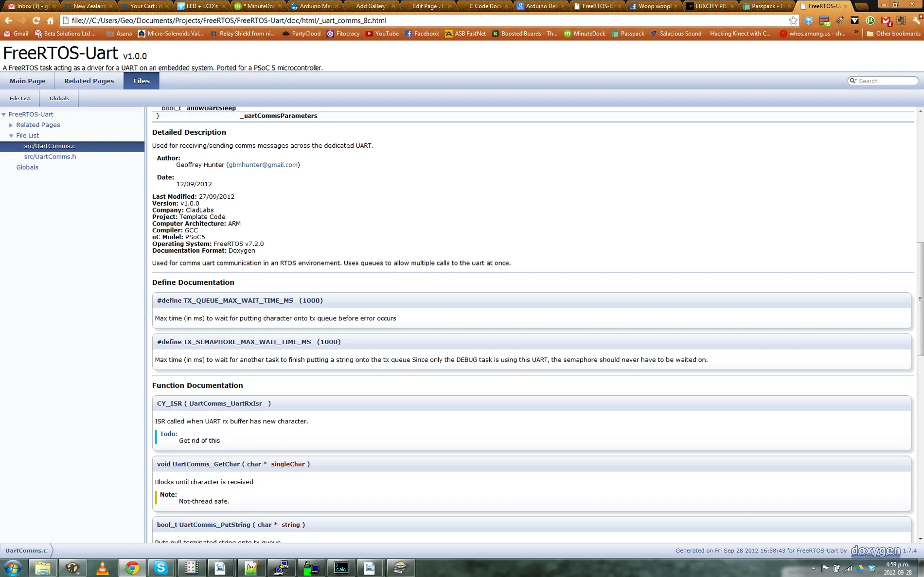Click the Gmail checker extension icon
924x577 pixels.
coord(886,20)
